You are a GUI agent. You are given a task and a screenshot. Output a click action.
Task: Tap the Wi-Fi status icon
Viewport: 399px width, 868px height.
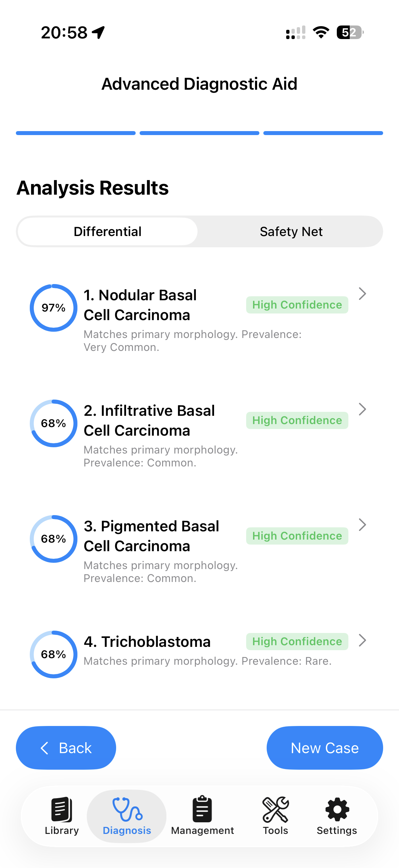(x=321, y=32)
